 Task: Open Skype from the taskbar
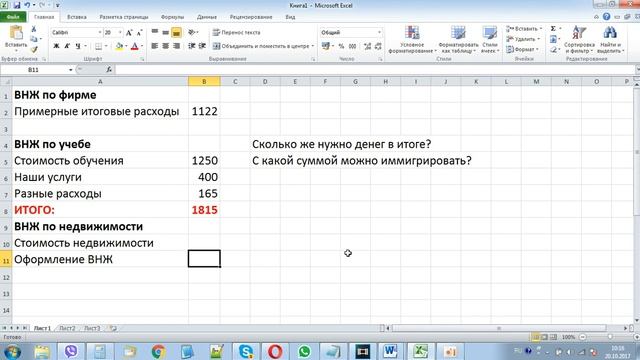(x=246, y=351)
